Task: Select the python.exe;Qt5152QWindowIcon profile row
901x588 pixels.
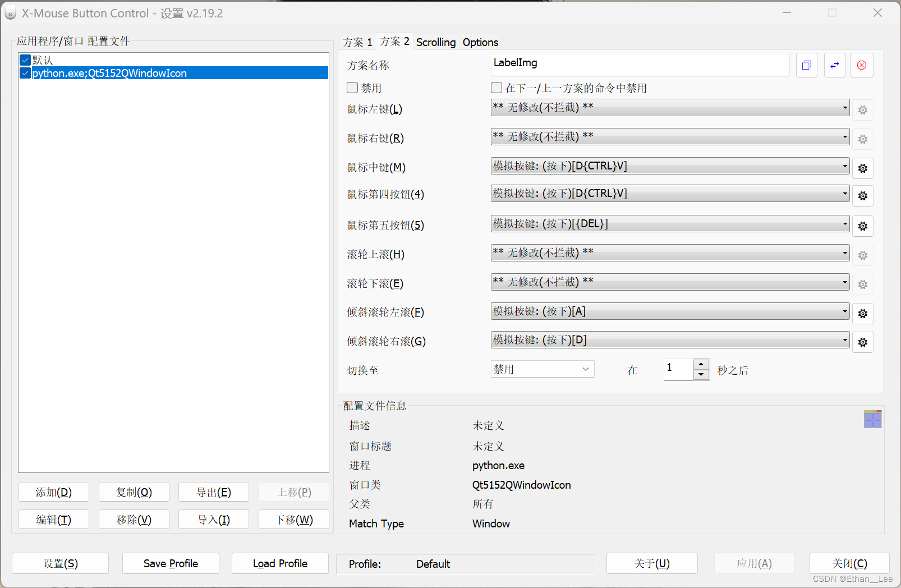Action: click(180, 73)
